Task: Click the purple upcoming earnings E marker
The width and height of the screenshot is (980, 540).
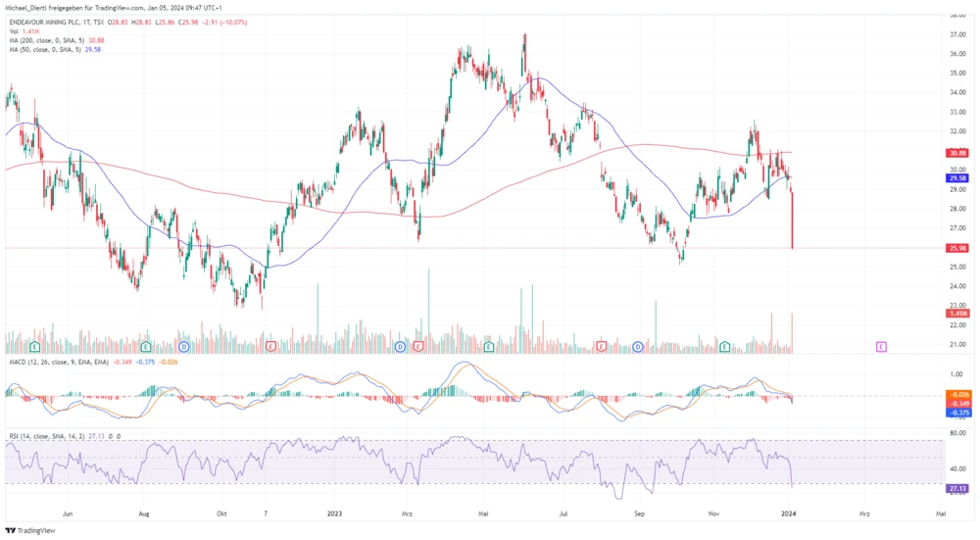Action: tap(882, 347)
